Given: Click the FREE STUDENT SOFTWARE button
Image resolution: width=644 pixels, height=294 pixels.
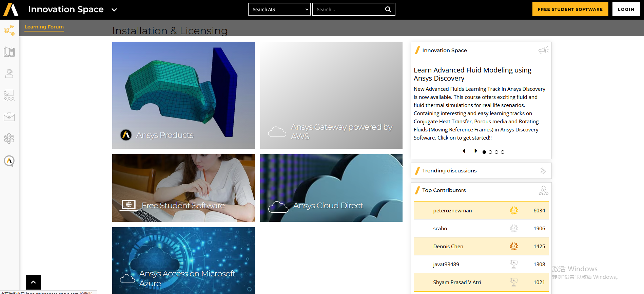Looking at the screenshot, I should click(x=570, y=9).
